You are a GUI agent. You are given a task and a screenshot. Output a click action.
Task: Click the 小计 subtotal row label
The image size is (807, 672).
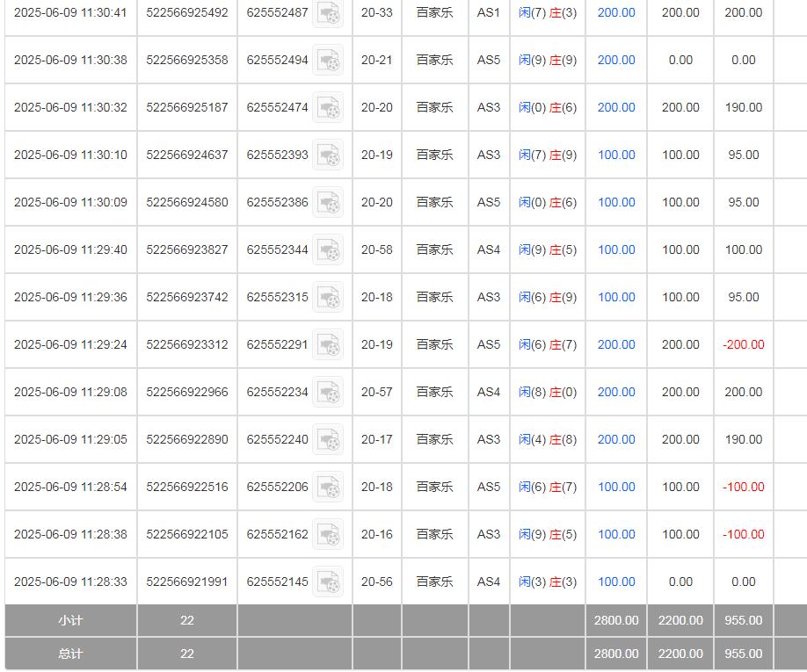[70, 621]
